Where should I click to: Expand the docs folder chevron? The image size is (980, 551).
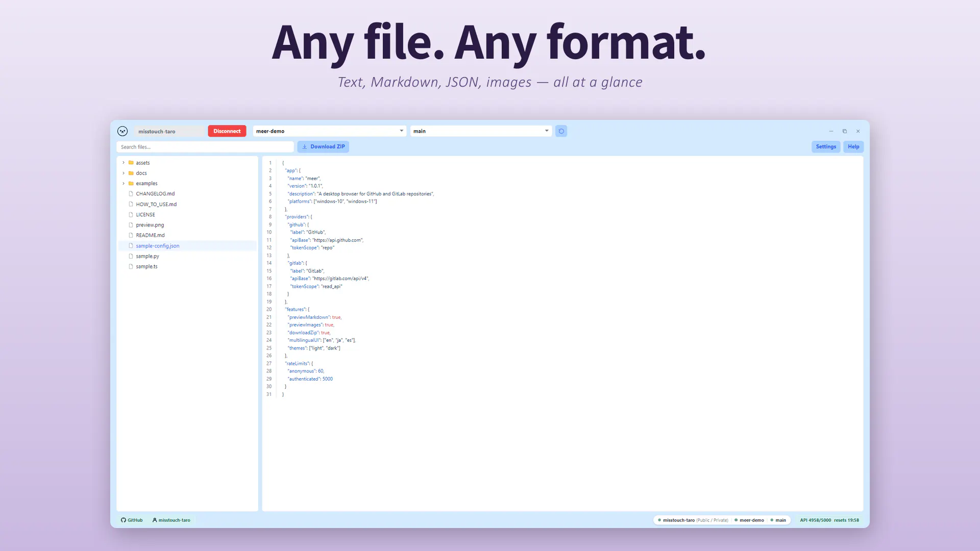124,173
